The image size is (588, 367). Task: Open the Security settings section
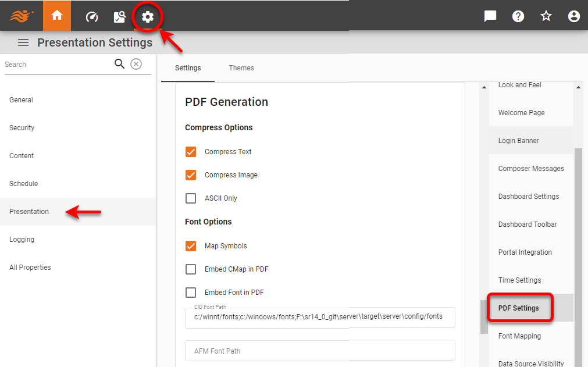22,127
